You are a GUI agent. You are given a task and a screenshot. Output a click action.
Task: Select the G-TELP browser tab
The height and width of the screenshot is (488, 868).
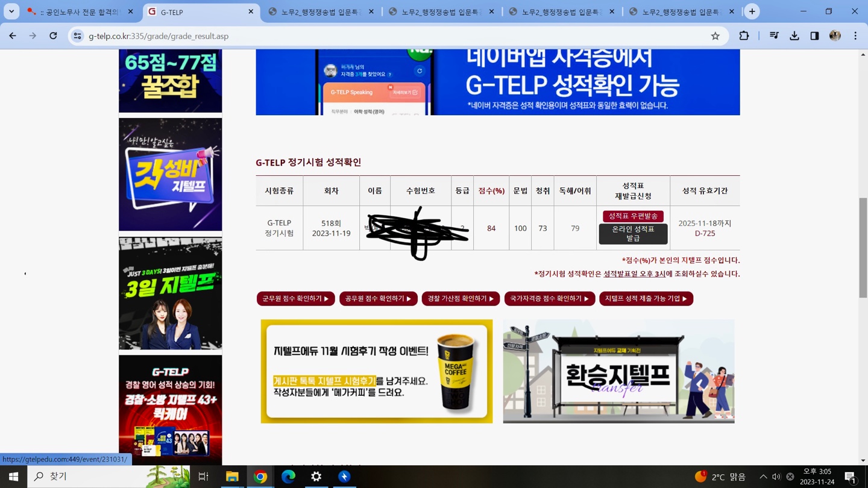tap(201, 11)
